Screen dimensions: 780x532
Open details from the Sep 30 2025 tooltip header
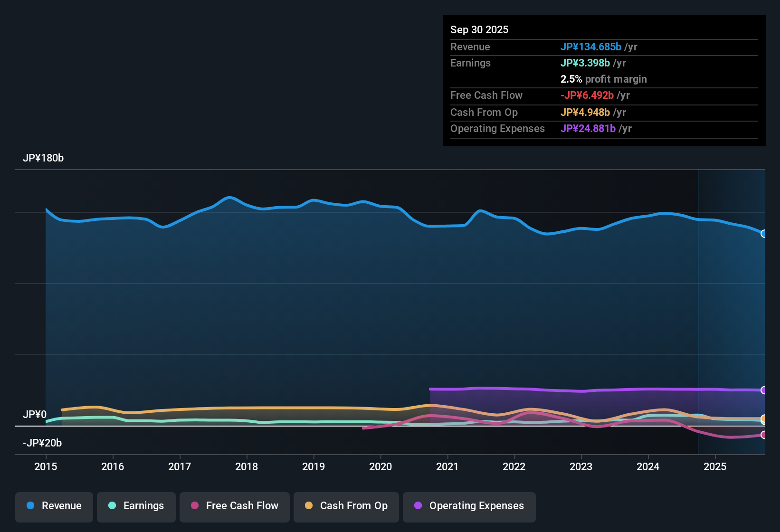tap(479, 29)
